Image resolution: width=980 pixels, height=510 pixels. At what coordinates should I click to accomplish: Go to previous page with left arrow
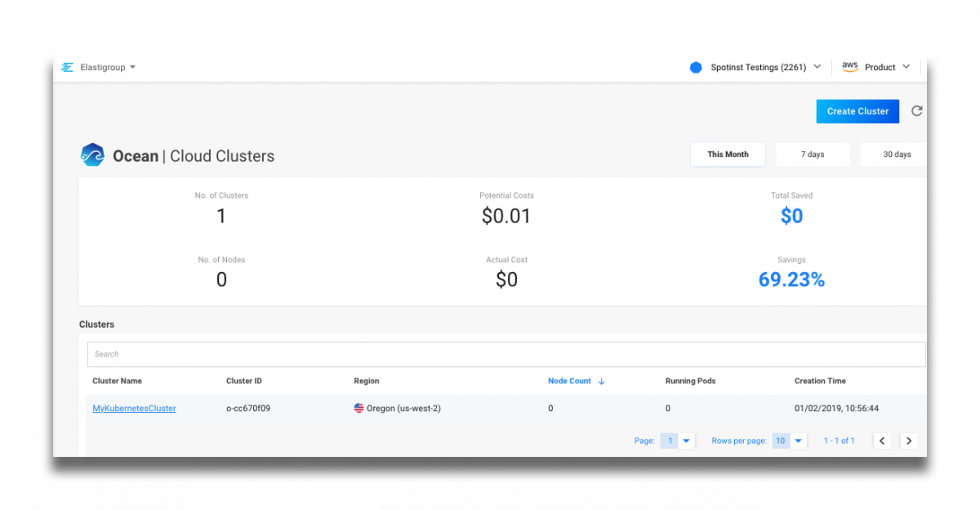[882, 441]
